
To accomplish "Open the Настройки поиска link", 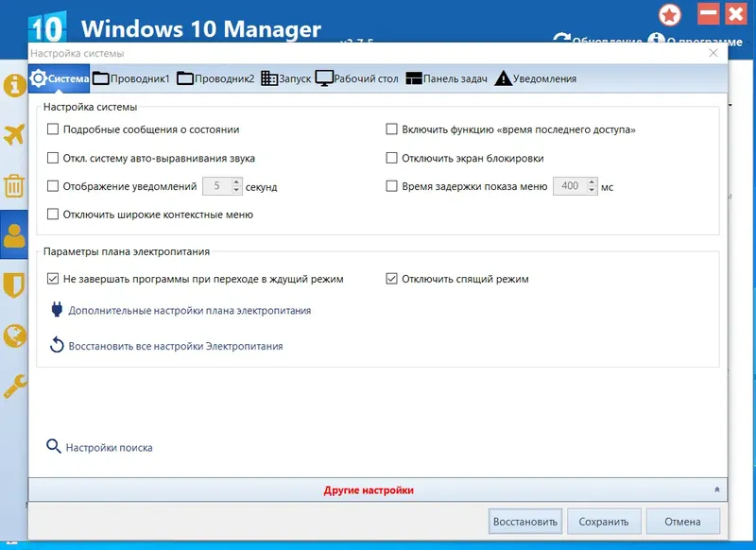I will (109, 447).
